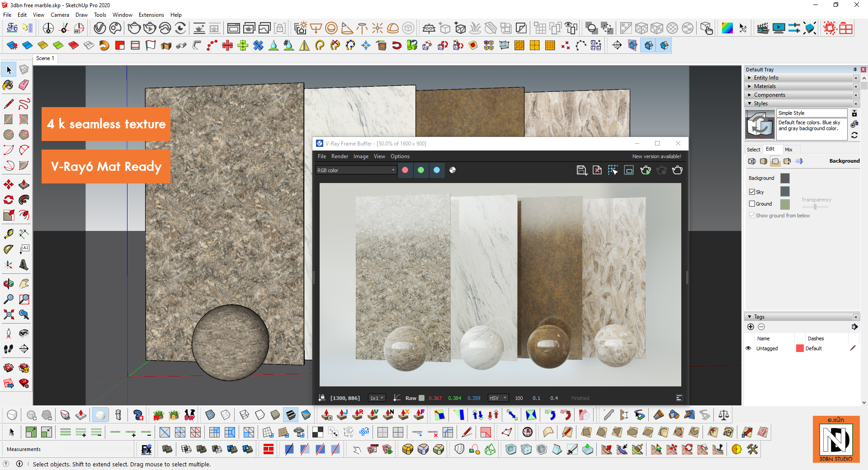Open the RGB color channel dropdown
The image size is (868, 470).
356,170
